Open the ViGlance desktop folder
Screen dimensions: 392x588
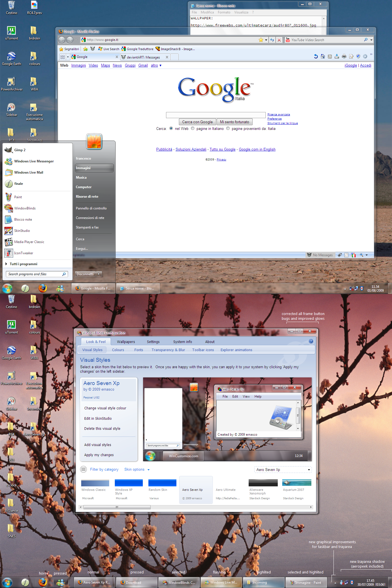11,506
